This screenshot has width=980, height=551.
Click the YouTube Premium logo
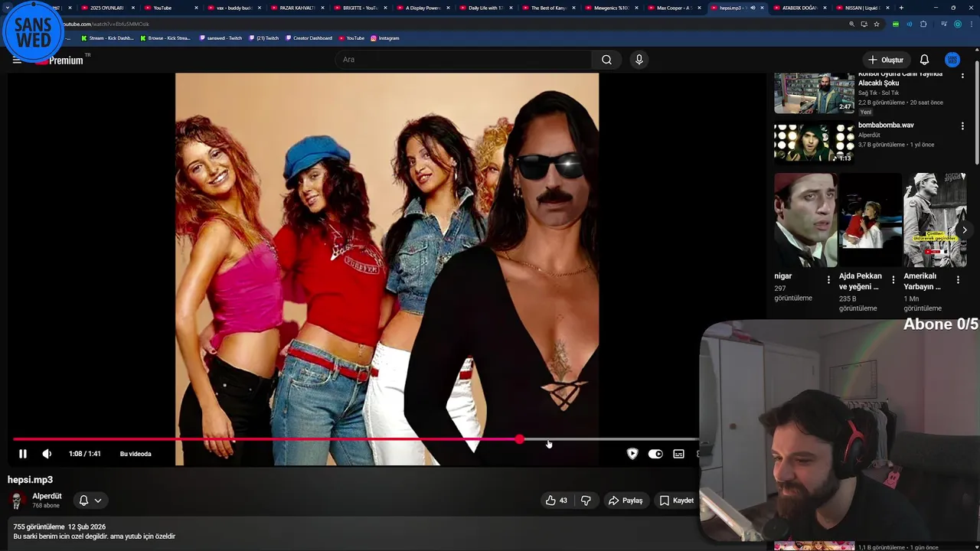tap(61, 60)
